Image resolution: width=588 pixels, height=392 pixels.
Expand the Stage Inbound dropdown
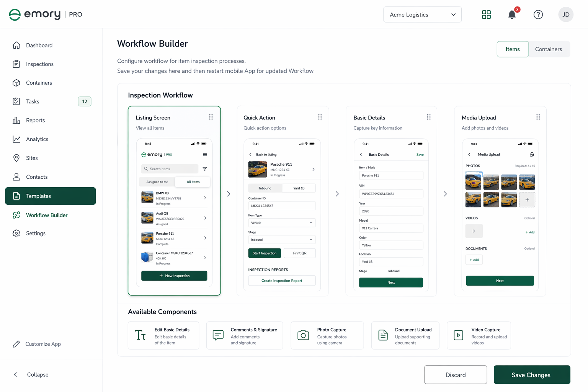(x=282, y=240)
